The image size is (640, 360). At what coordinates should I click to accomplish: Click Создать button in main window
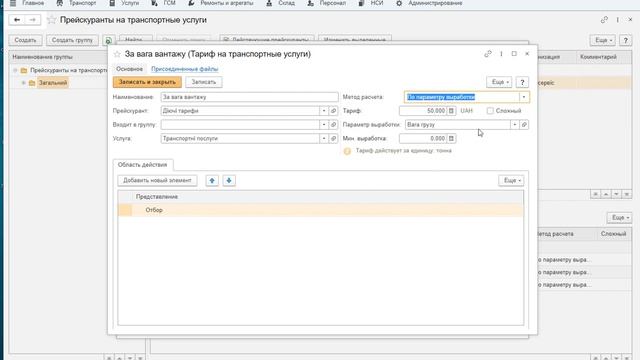tap(25, 40)
